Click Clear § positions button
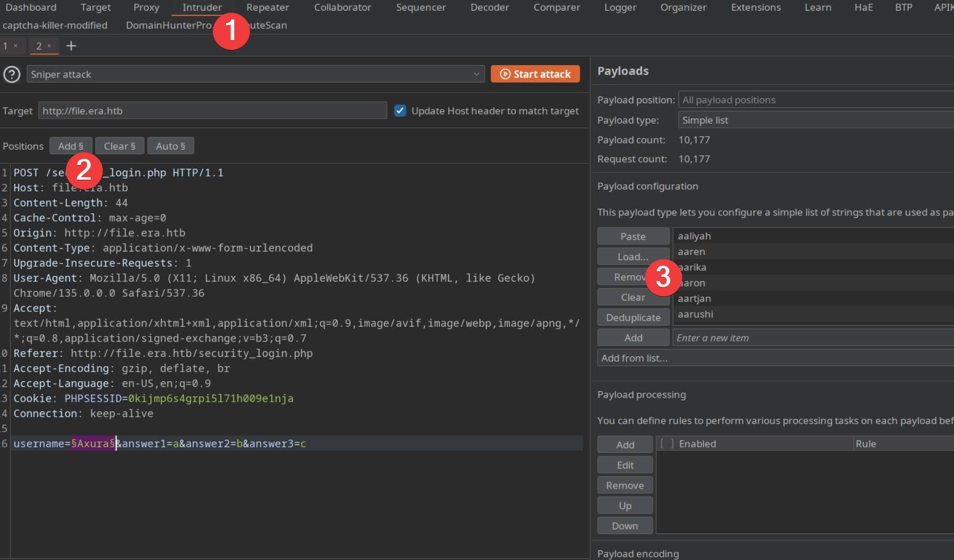 tap(120, 146)
